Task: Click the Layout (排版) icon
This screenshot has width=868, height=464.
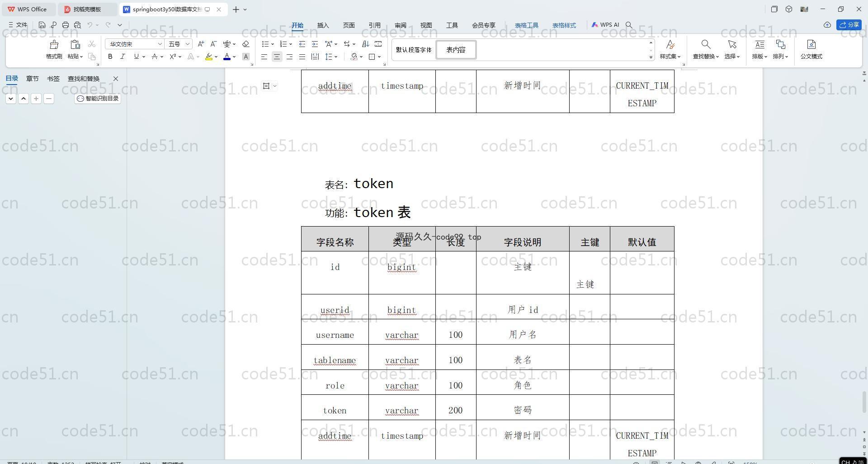Action: (x=759, y=44)
